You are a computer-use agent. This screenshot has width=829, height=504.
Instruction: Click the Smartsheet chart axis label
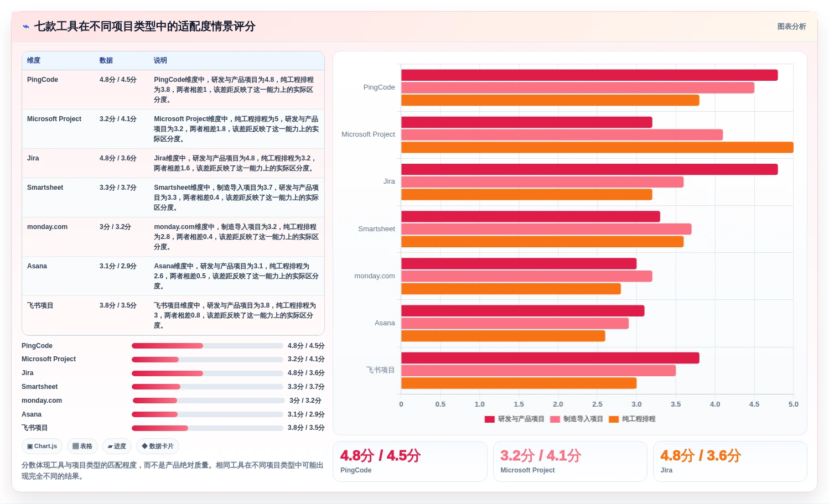tap(376, 229)
